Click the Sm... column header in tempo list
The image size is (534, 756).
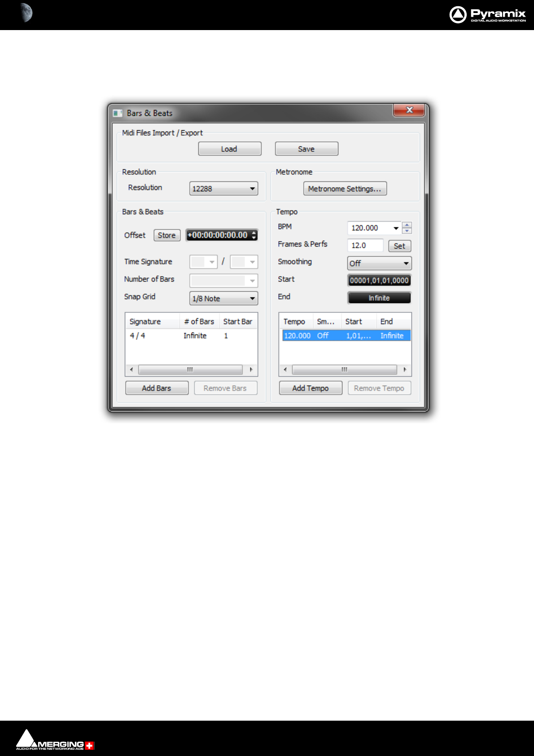326,321
